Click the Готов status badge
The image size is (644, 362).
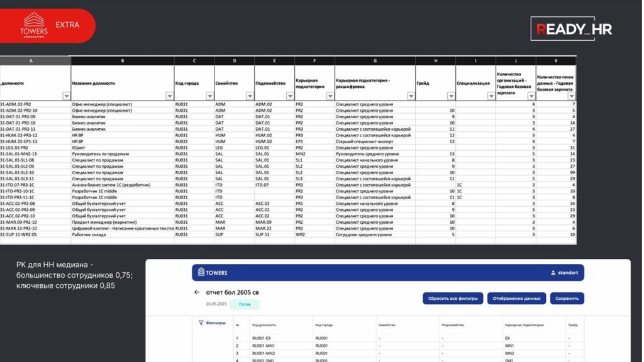244,304
